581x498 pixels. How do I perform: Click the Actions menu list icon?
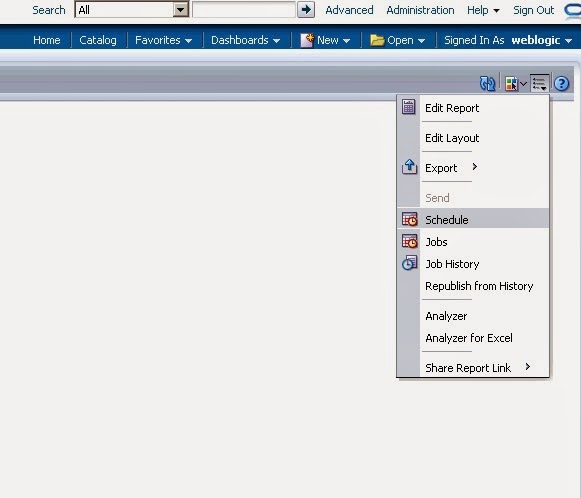click(539, 83)
